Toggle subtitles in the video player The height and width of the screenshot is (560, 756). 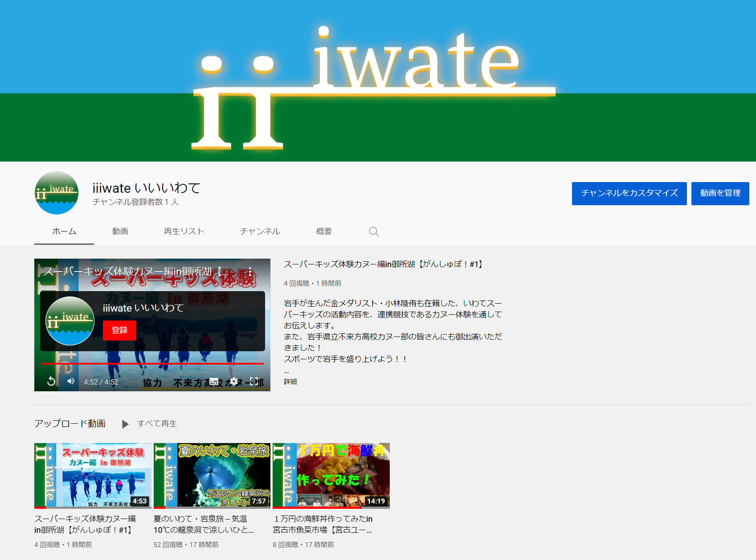pyautogui.click(x=214, y=381)
